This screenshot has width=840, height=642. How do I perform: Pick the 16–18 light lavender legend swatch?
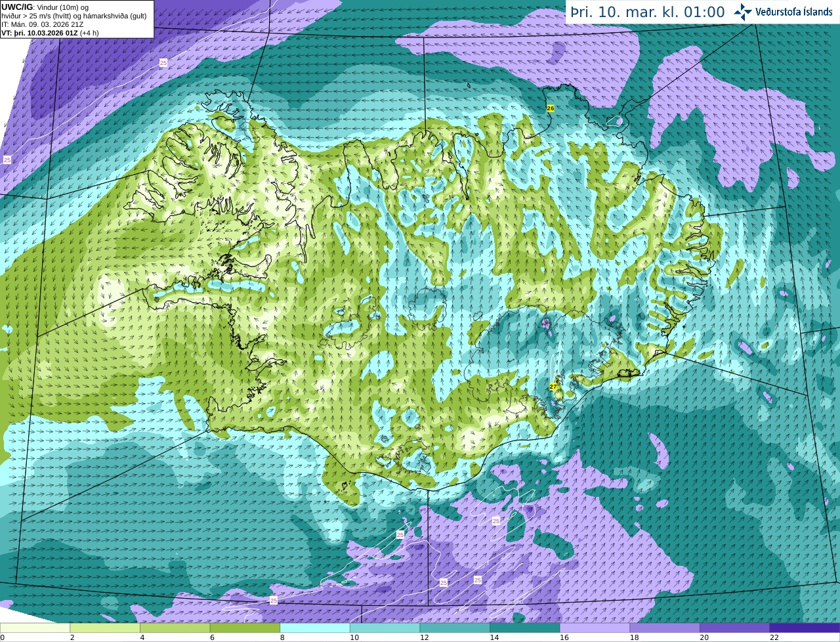coord(595,628)
